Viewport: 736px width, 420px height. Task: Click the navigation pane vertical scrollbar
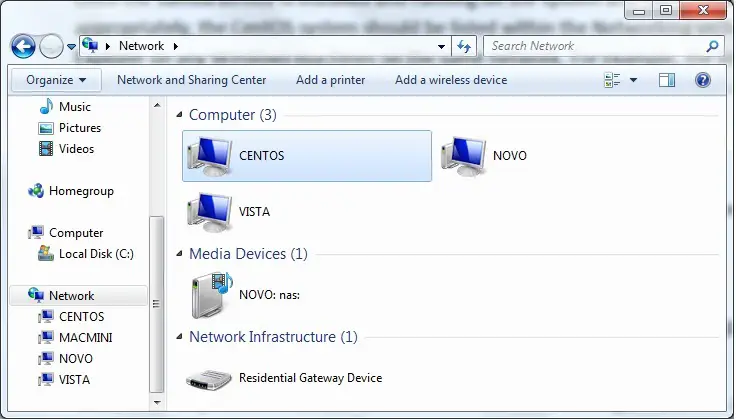[x=154, y=300]
